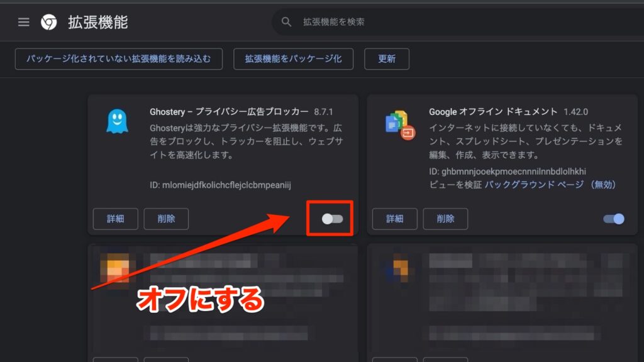Click the Google Offline Docs icon

399,125
